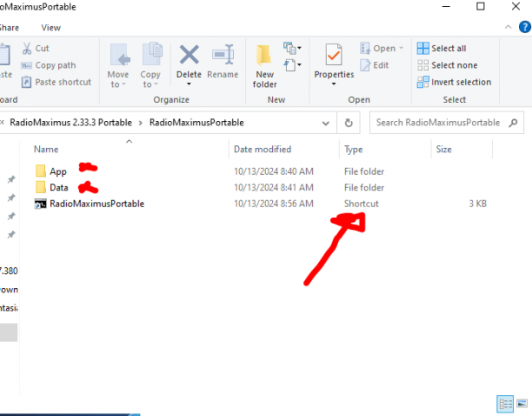Click the 10/13/2024 8:56 AM date cell
The width and height of the screenshot is (532, 416).
click(x=274, y=204)
